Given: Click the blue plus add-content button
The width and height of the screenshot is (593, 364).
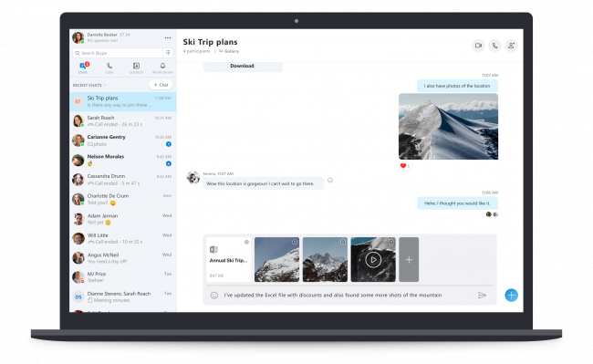Looking at the screenshot, I should tap(511, 296).
